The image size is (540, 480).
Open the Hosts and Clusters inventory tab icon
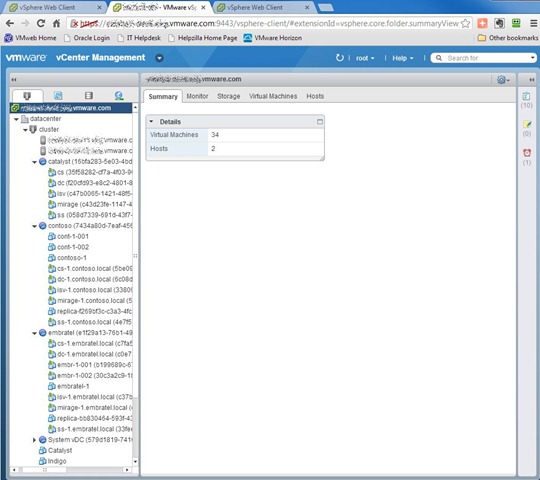click(27, 96)
